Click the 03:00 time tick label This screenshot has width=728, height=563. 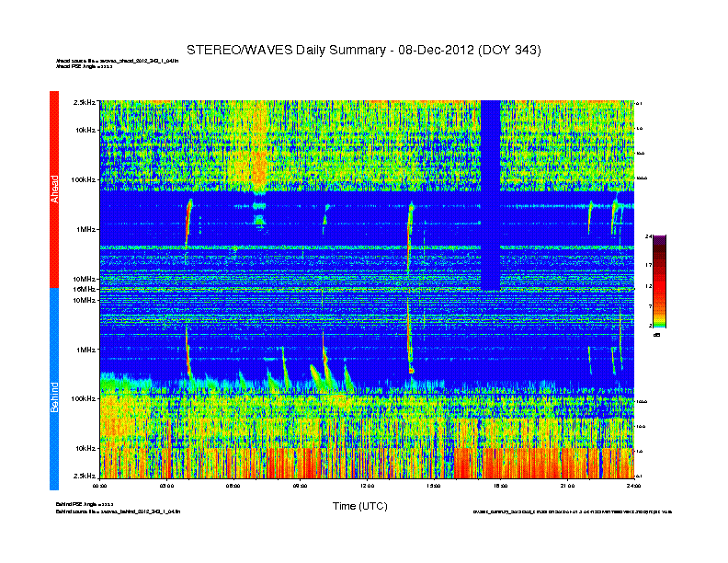point(166,485)
